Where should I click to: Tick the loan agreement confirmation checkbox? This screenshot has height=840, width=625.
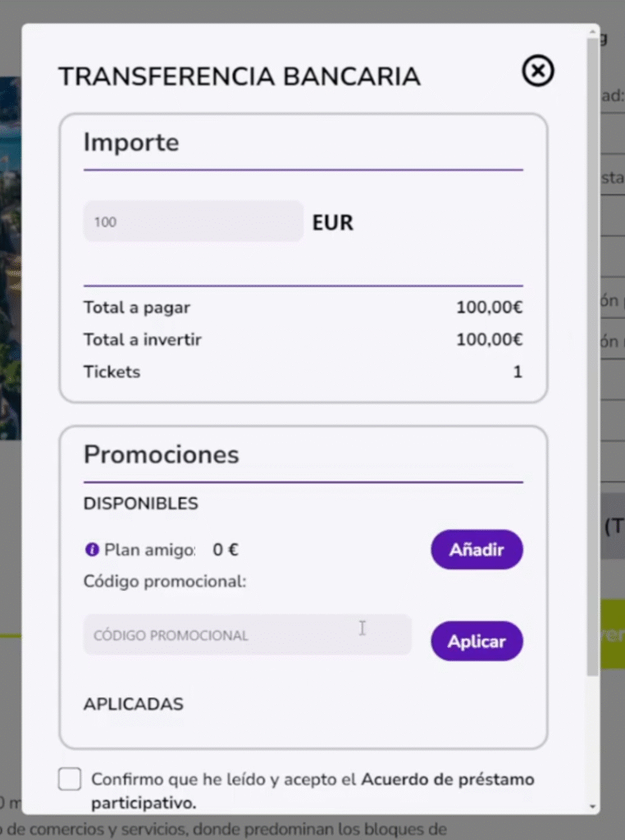pyautogui.click(x=70, y=779)
